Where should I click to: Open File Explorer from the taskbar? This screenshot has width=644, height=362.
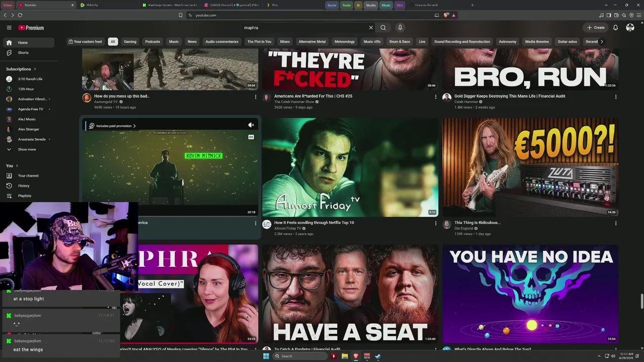click(x=345, y=356)
